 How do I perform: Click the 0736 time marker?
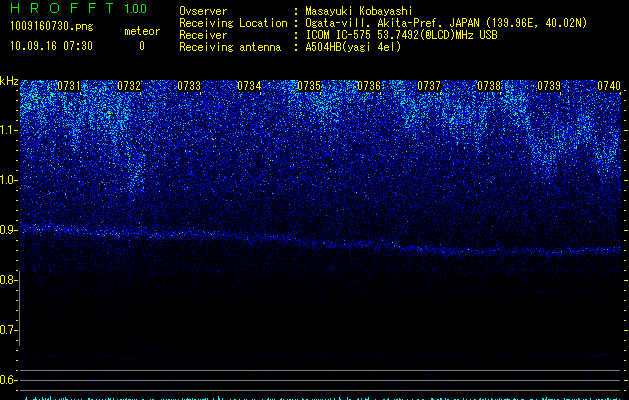tap(369, 86)
